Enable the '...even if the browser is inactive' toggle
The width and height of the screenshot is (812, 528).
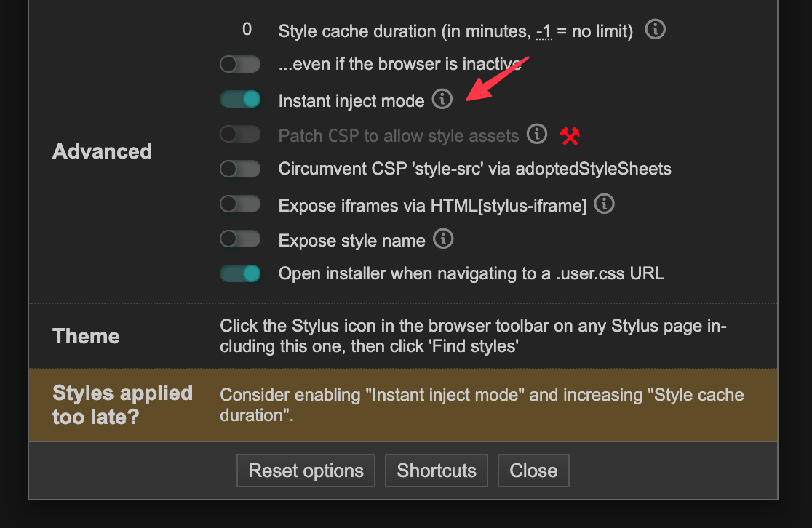click(240, 64)
